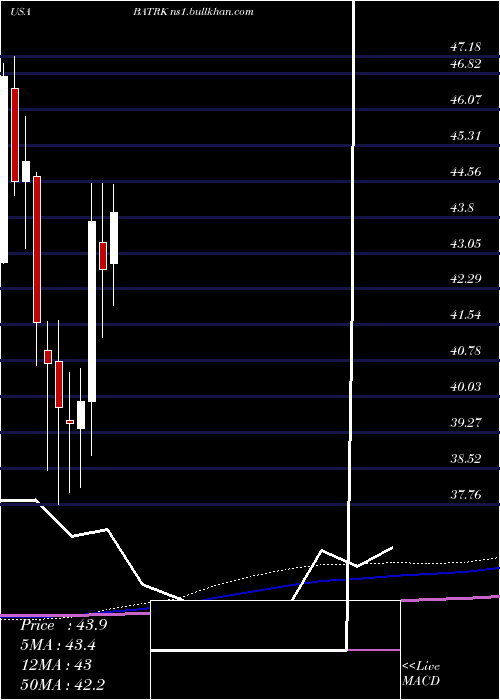This screenshot has height=700, width=500.
Task: Click the 47.18 price level label
Action: click(x=466, y=46)
